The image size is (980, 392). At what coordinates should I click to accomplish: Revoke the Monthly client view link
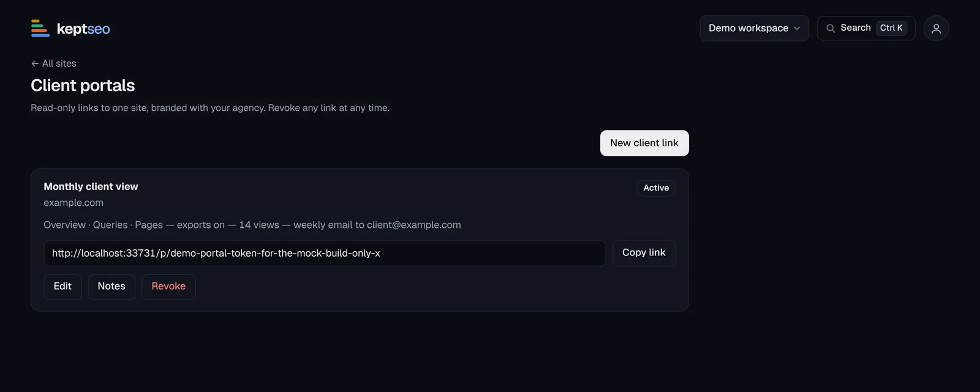coord(168,287)
